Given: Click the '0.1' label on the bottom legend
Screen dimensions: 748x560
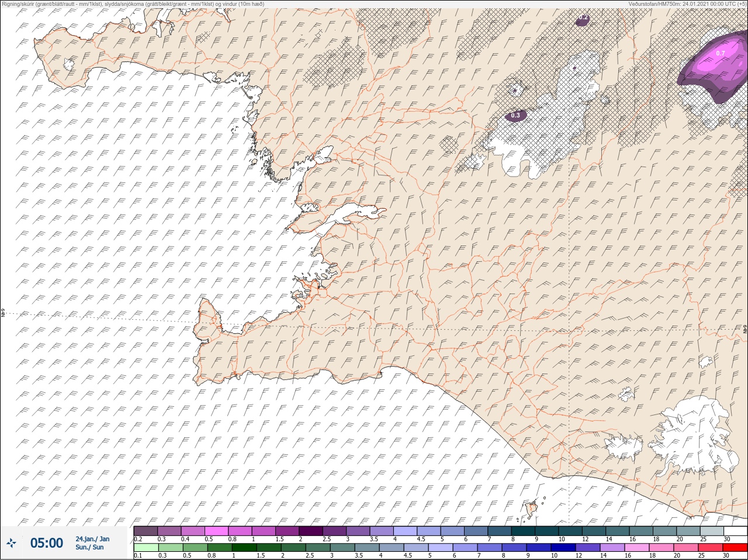Looking at the screenshot, I should pos(138,555).
